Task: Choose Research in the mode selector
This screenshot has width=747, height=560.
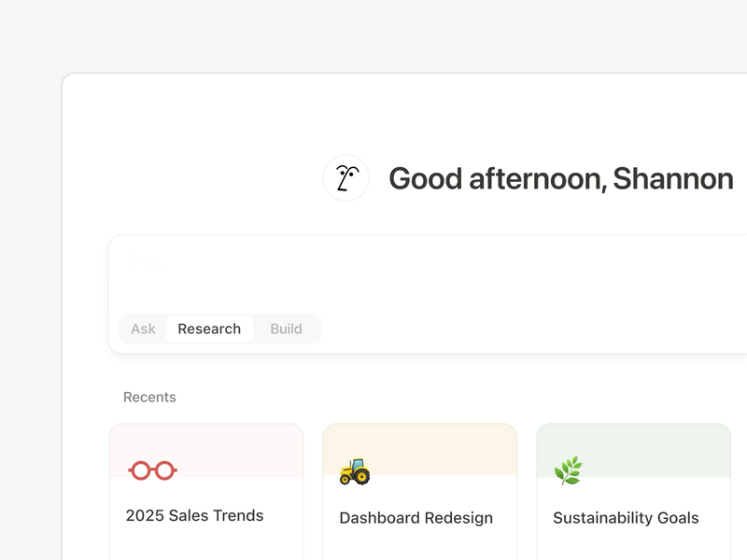Action: [x=209, y=329]
